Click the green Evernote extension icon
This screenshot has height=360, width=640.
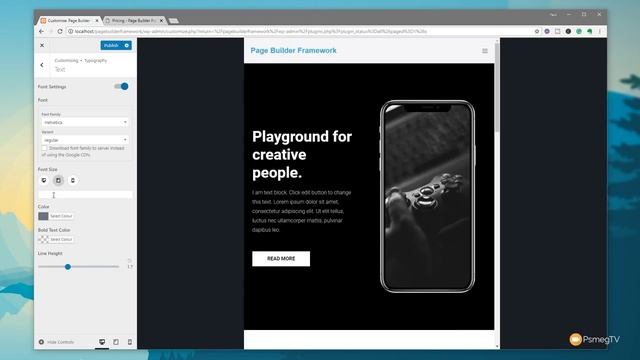[x=589, y=31]
